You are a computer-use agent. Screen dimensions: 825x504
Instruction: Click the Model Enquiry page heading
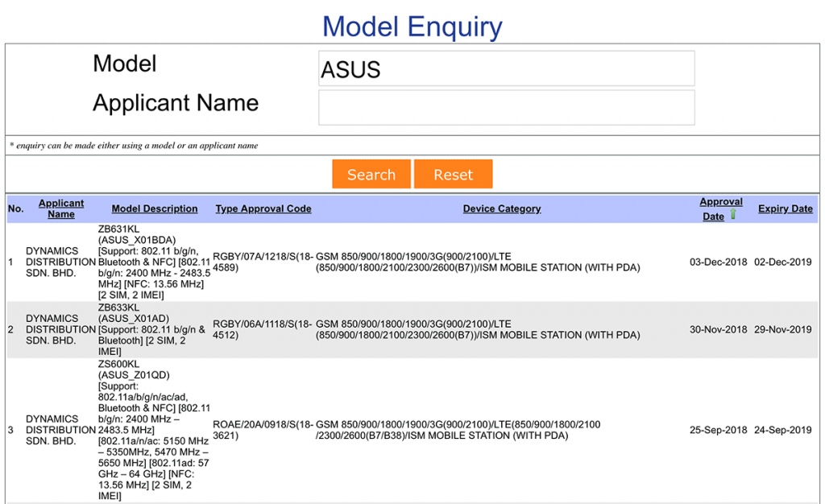(x=412, y=27)
